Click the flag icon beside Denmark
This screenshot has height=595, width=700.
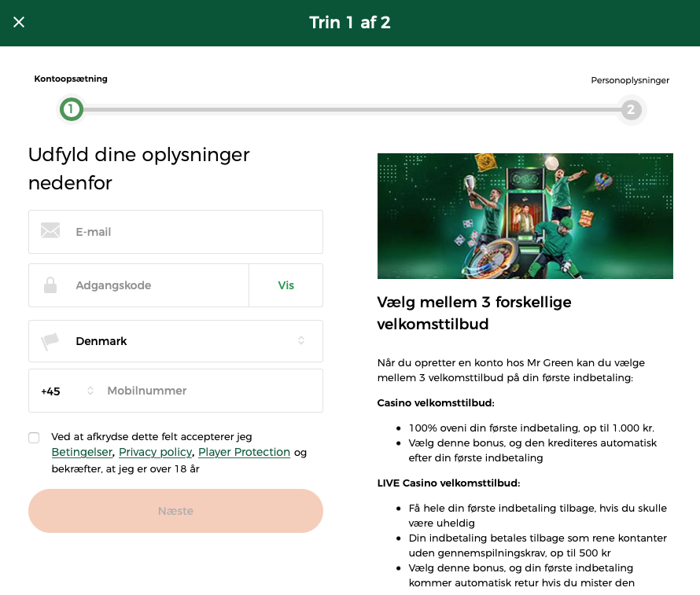pos(50,341)
